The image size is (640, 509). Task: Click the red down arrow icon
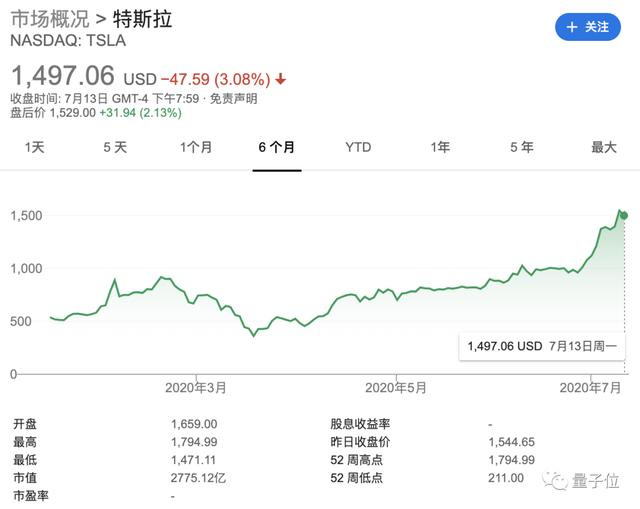[x=280, y=79]
